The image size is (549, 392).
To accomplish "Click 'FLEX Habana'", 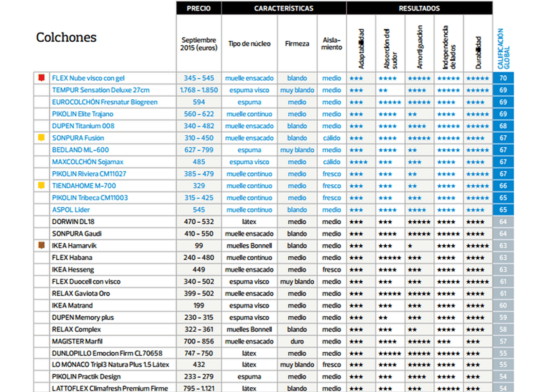I will point(72,257).
